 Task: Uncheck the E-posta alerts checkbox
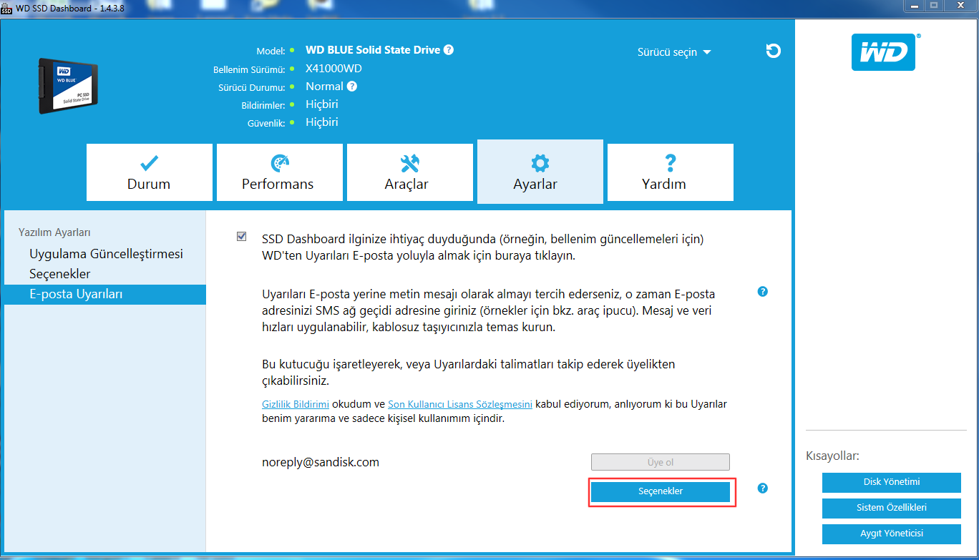pyautogui.click(x=242, y=237)
